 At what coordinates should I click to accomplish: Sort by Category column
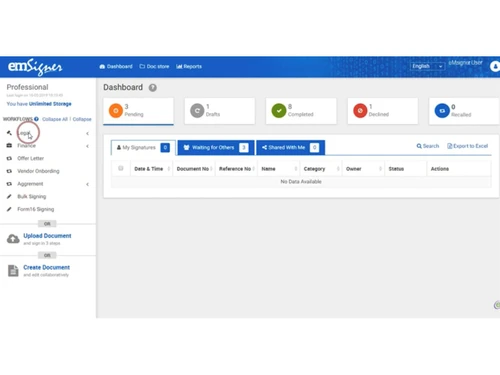[x=321, y=169]
